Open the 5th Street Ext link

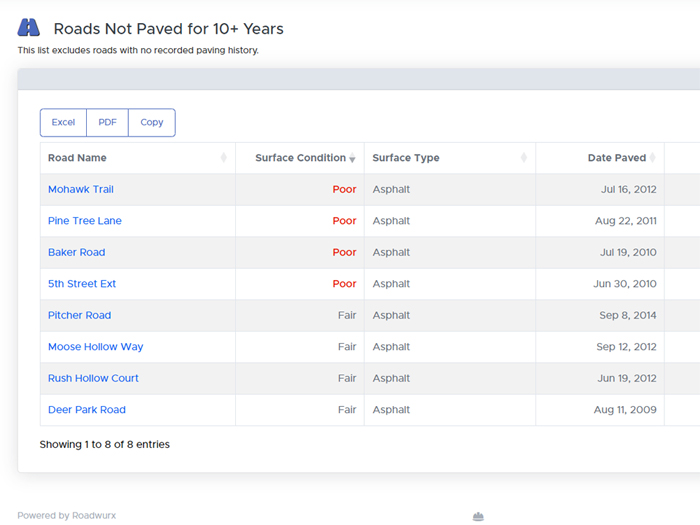(82, 284)
